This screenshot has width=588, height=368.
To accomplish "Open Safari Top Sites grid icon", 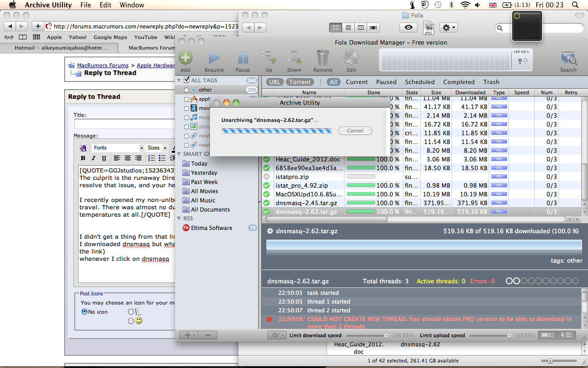I will [36, 37].
